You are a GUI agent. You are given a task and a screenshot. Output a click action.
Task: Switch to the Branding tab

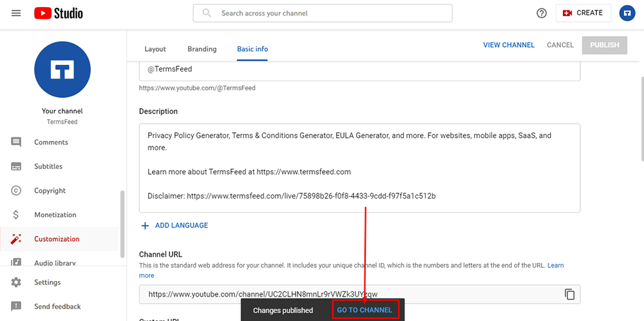pyautogui.click(x=202, y=49)
